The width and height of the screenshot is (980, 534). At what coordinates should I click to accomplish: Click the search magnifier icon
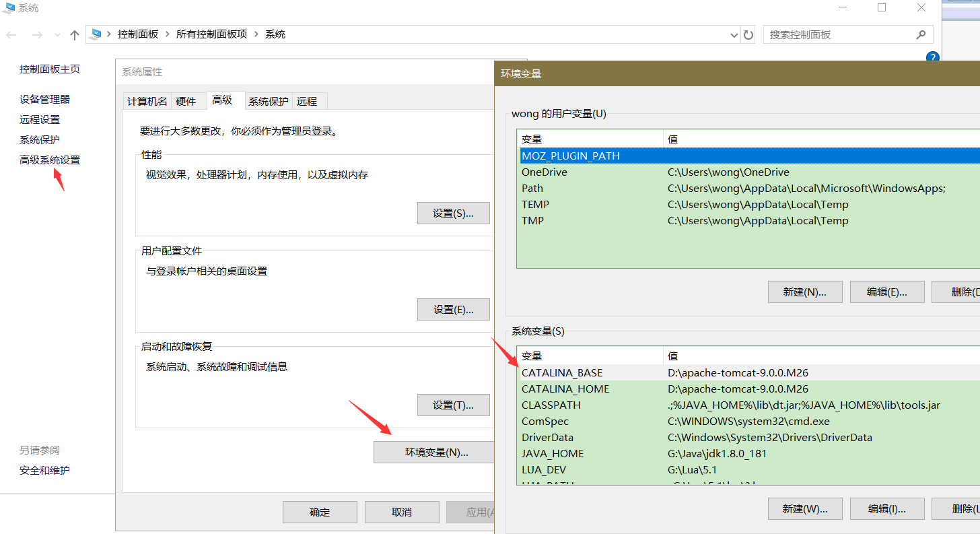pyautogui.click(x=922, y=34)
